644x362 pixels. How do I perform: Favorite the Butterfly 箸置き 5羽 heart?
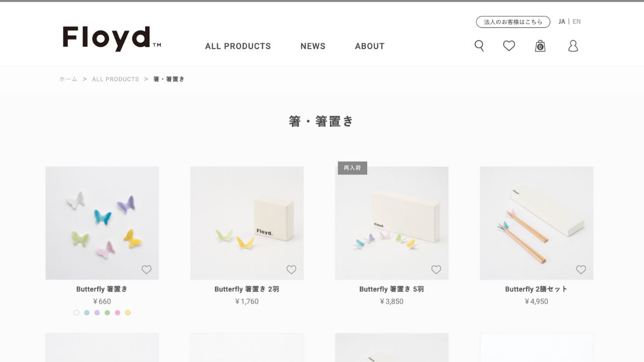point(436,269)
